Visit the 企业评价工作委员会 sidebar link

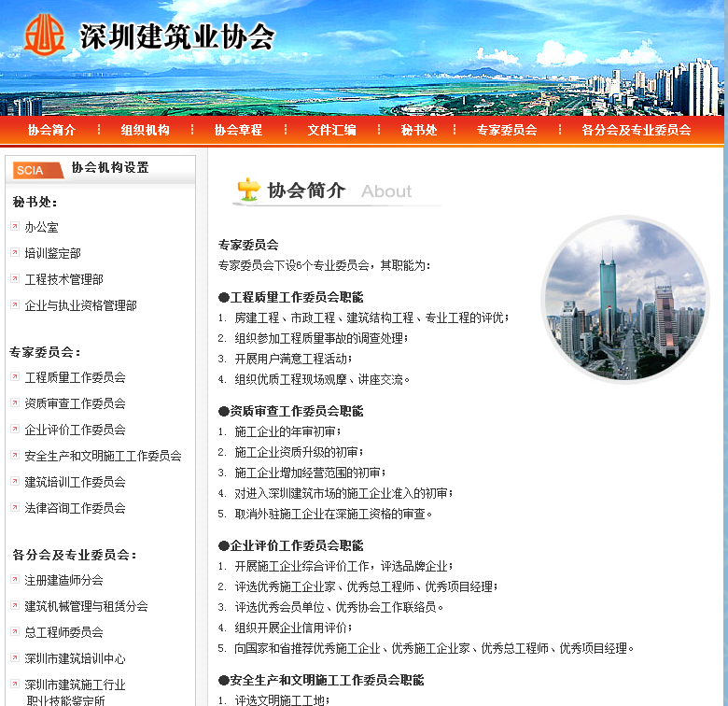pyautogui.click(x=75, y=430)
